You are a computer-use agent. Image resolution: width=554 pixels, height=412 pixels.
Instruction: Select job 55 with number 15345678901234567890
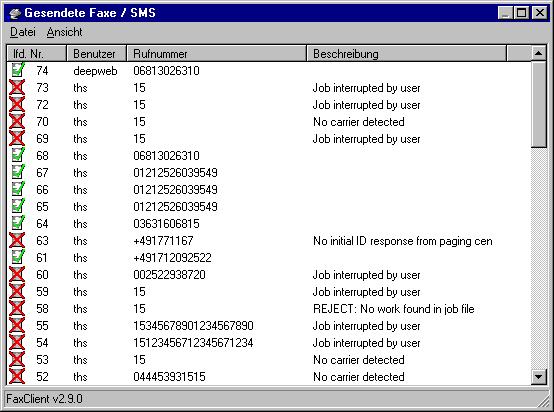[269, 325]
